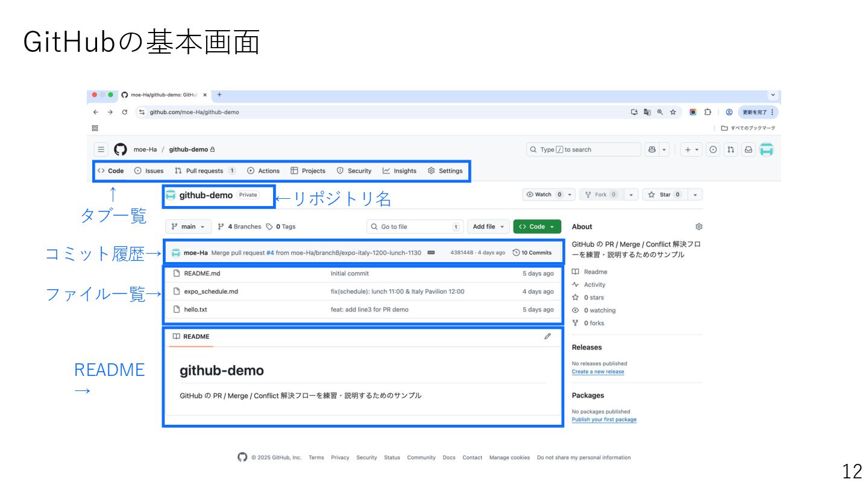Edit README with the pencil icon
868x488 pixels.
(x=547, y=336)
